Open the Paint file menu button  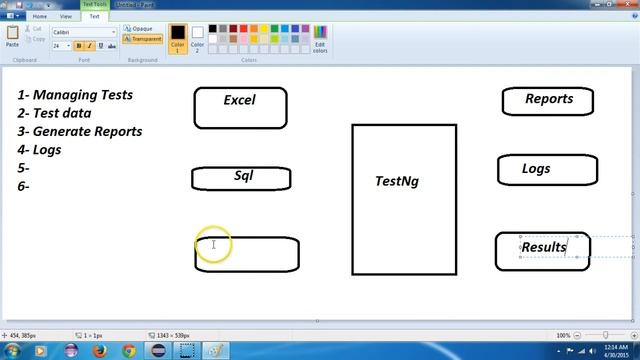13,16
